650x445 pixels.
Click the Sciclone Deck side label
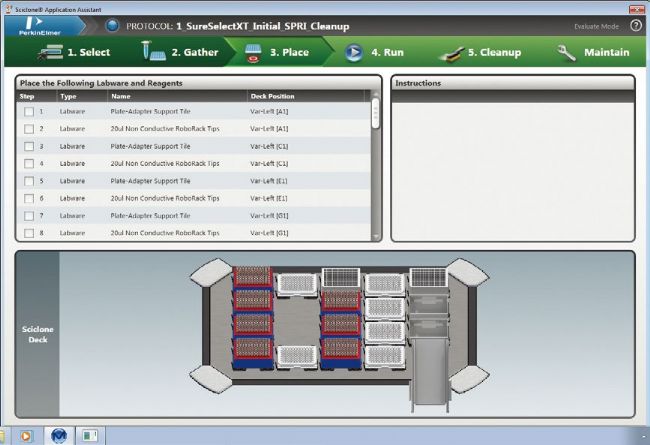(38, 334)
